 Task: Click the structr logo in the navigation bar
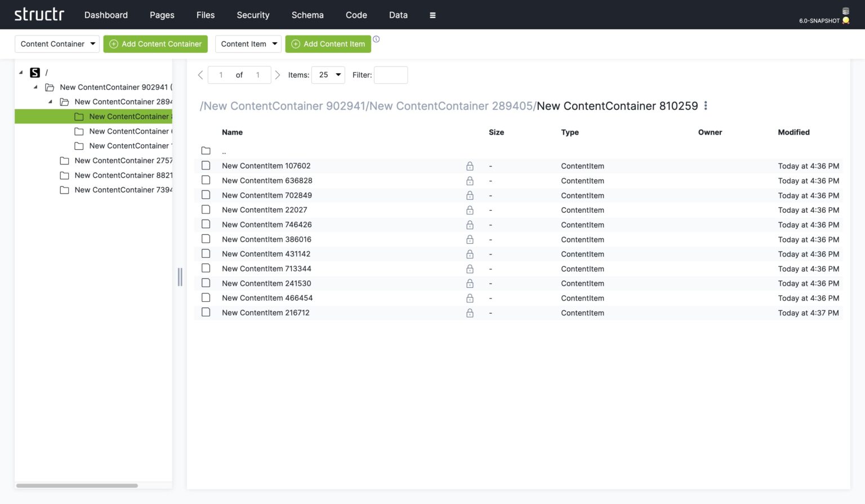pyautogui.click(x=38, y=15)
